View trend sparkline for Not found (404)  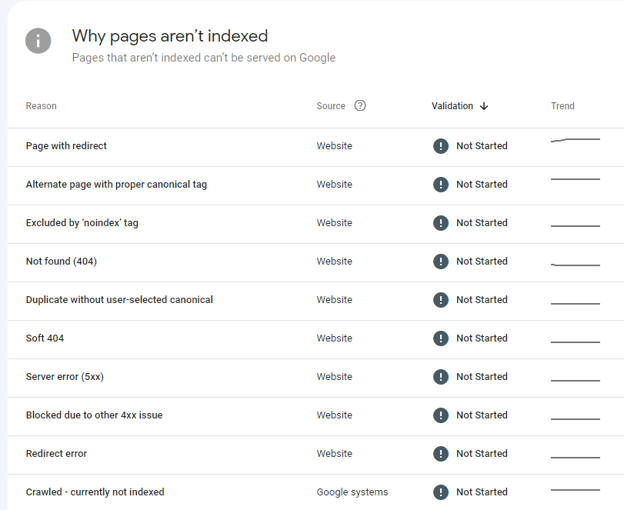click(x=575, y=264)
